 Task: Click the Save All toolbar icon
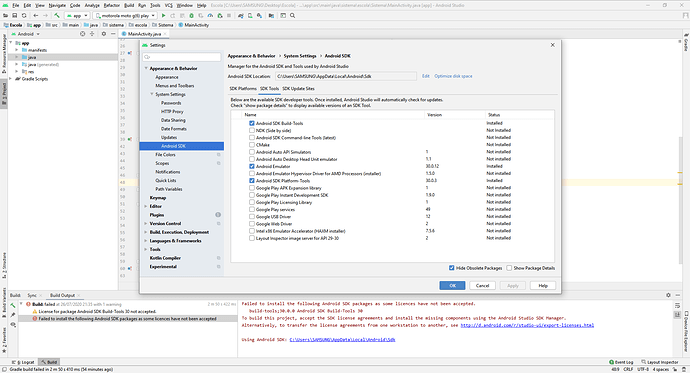(15, 15)
